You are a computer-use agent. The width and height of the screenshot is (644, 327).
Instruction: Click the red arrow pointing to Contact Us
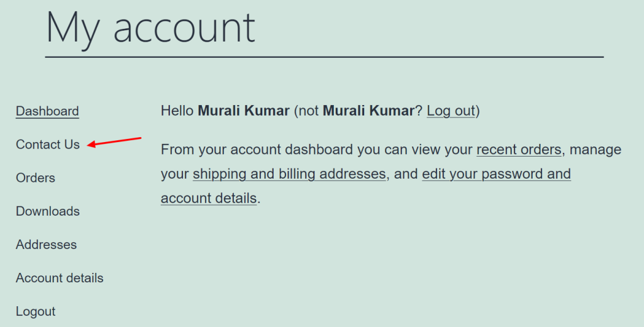(114, 141)
